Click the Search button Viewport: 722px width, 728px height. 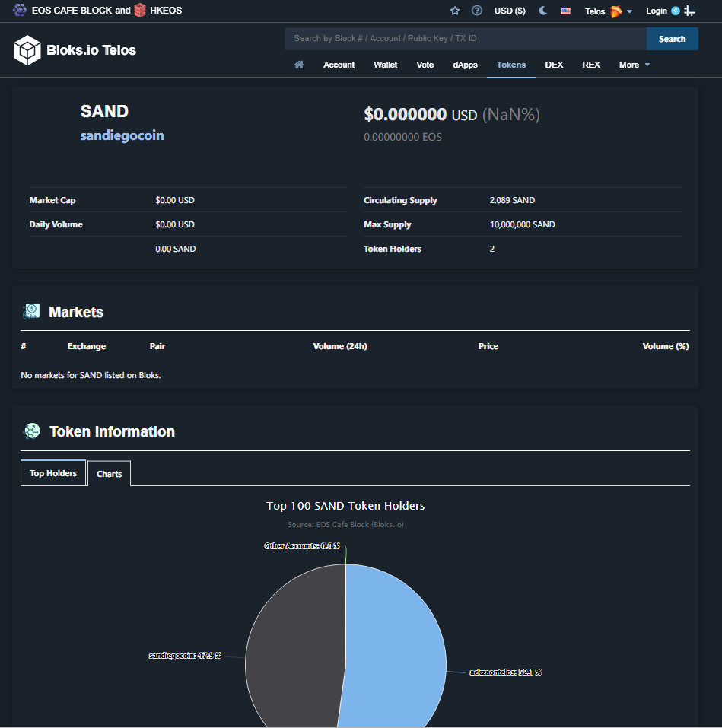coord(672,39)
